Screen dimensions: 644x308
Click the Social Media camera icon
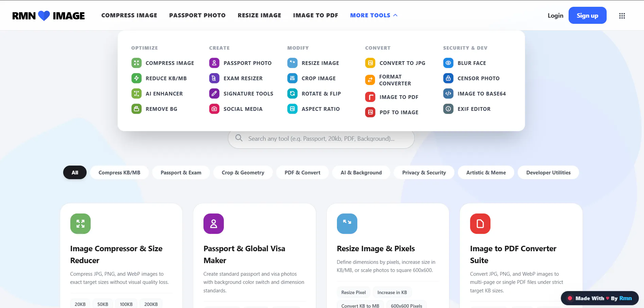(x=214, y=109)
